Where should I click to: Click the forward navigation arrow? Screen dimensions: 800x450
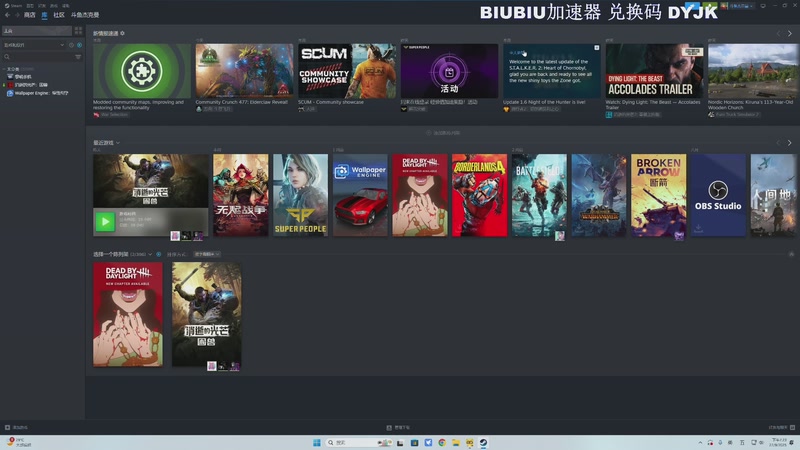[17, 15]
